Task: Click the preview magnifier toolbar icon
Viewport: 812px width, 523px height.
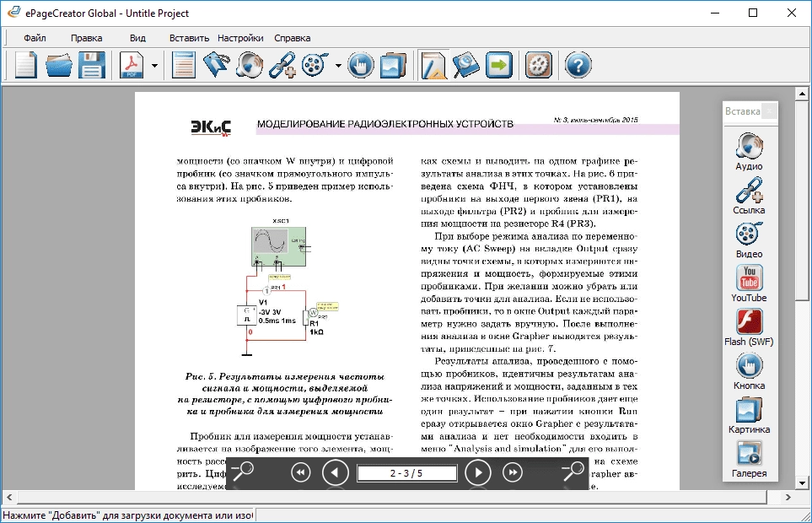Action: (x=465, y=65)
